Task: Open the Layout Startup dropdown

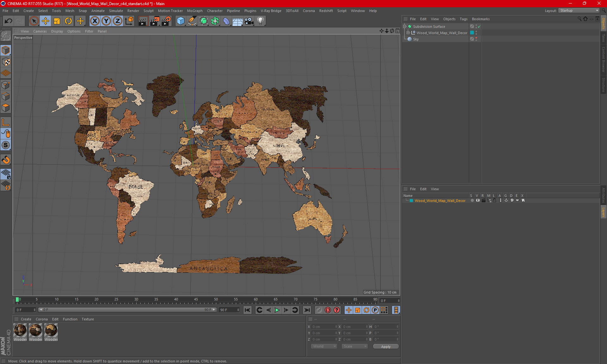Action: click(x=579, y=10)
